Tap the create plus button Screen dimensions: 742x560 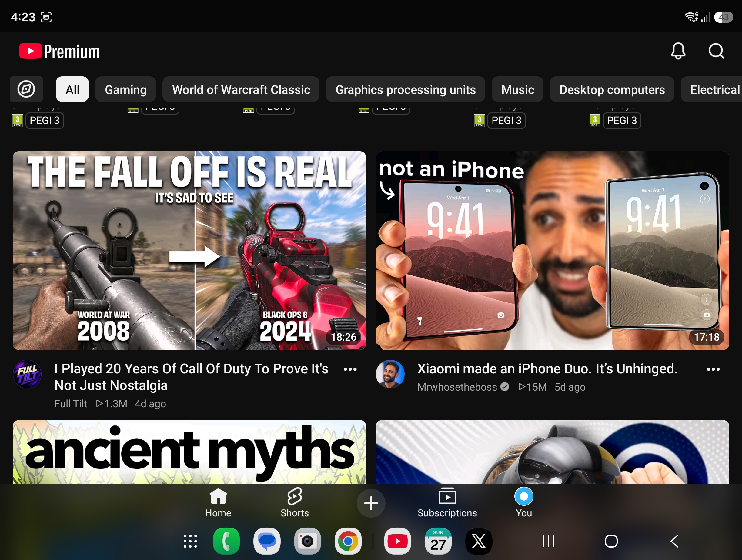371,503
